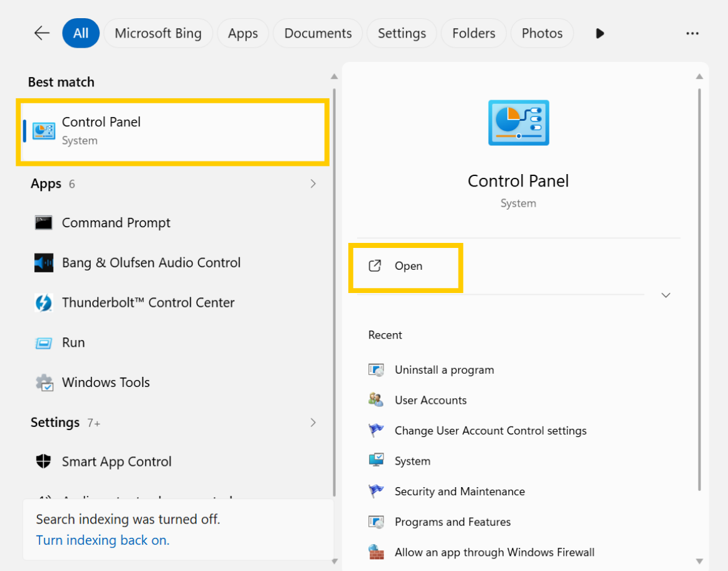Click preview pane scrollbar down arrow
Screen dimensions: 728x571
coord(699,562)
